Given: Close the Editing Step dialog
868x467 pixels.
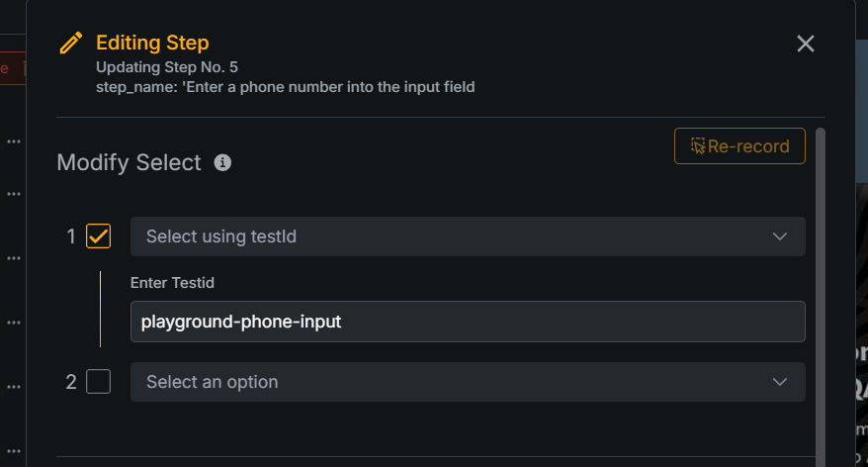Looking at the screenshot, I should point(806,44).
